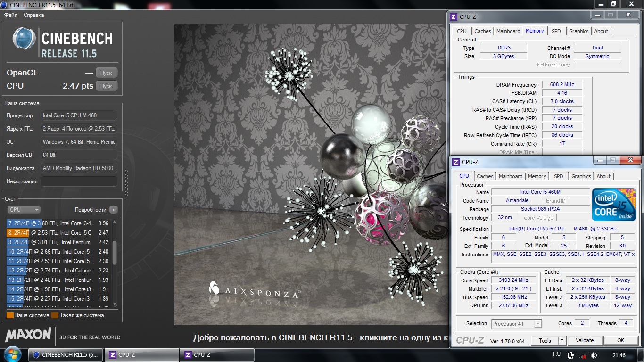
Task: Select ranking row 9 Intel Pentium
Action: point(58,242)
